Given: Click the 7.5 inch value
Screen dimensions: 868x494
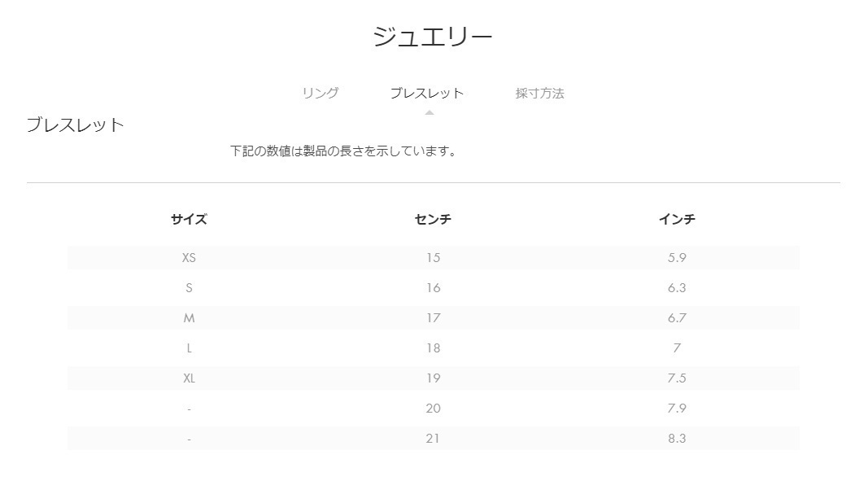Looking at the screenshot, I should [x=677, y=378].
